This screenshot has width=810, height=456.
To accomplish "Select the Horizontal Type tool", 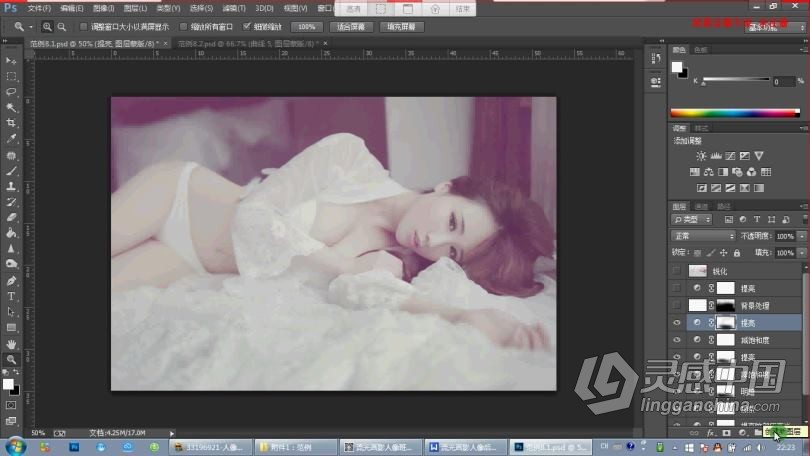I will (11, 296).
